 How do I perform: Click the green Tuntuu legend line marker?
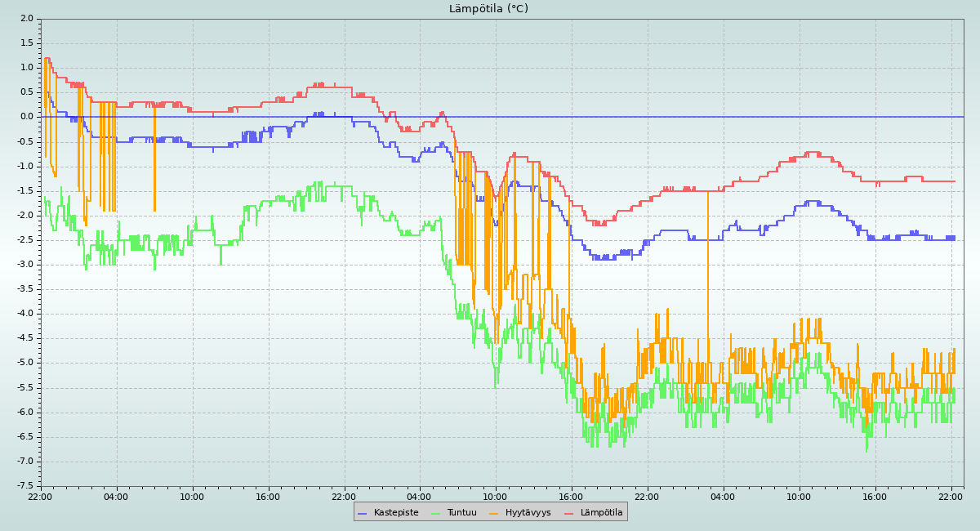point(435,513)
